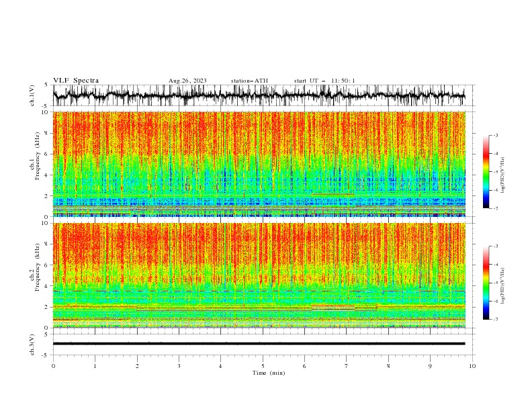
Task: Click the ch.1 frequency tick label "10"
Action: (x=45, y=112)
